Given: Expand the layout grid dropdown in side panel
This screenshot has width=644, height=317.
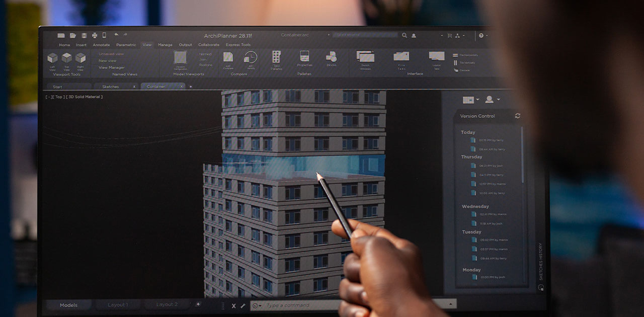Looking at the screenshot, I should pos(470,100).
